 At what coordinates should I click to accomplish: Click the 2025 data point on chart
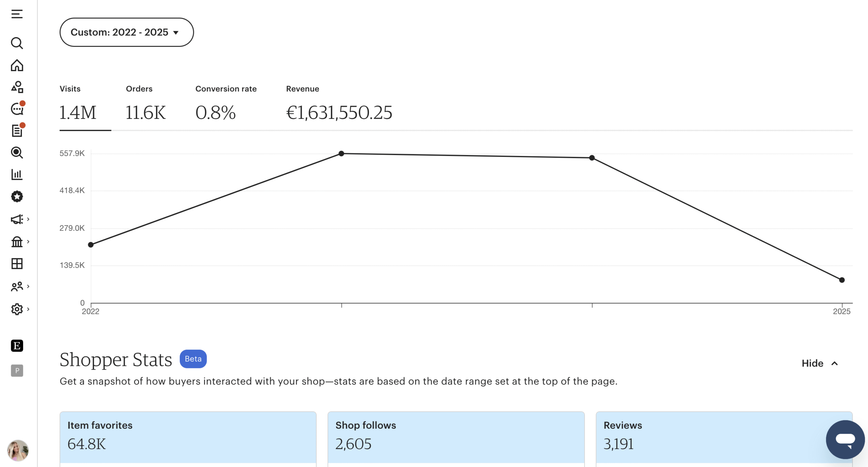[x=842, y=280]
